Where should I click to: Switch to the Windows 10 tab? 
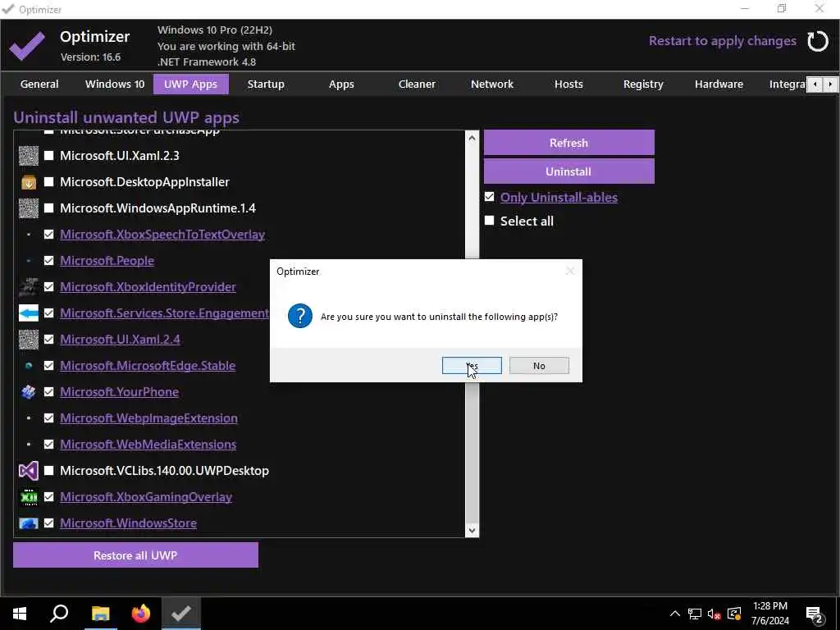[115, 84]
